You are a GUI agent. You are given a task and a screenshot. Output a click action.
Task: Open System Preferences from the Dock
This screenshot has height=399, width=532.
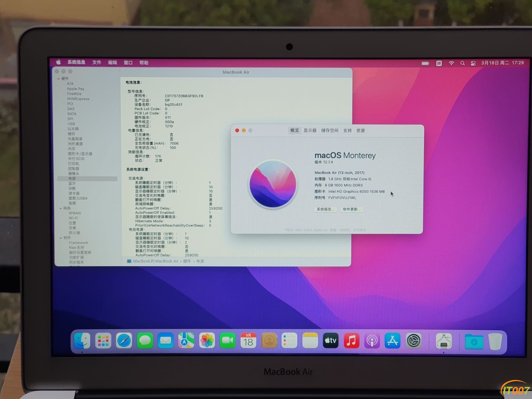click(414, 341)
